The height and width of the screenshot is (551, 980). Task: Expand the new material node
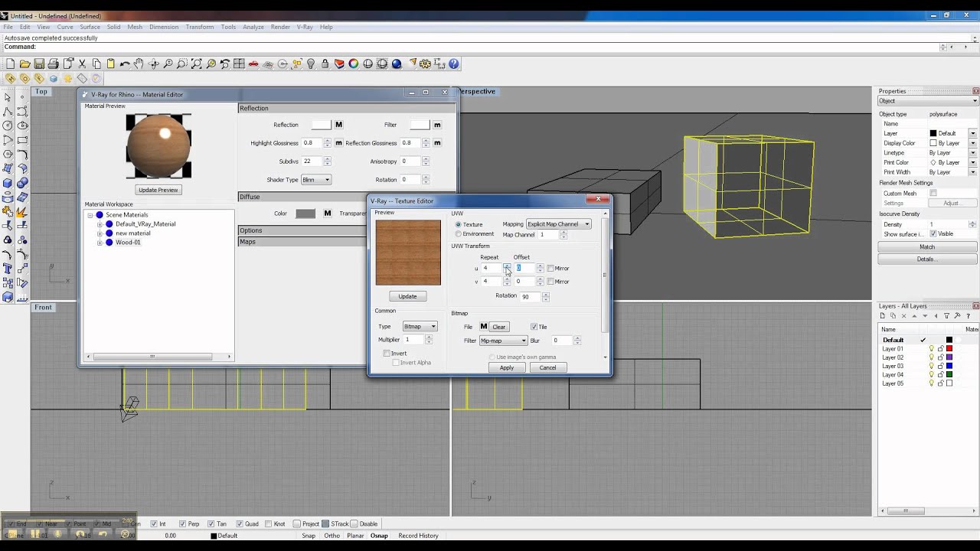tap(100, 233)
